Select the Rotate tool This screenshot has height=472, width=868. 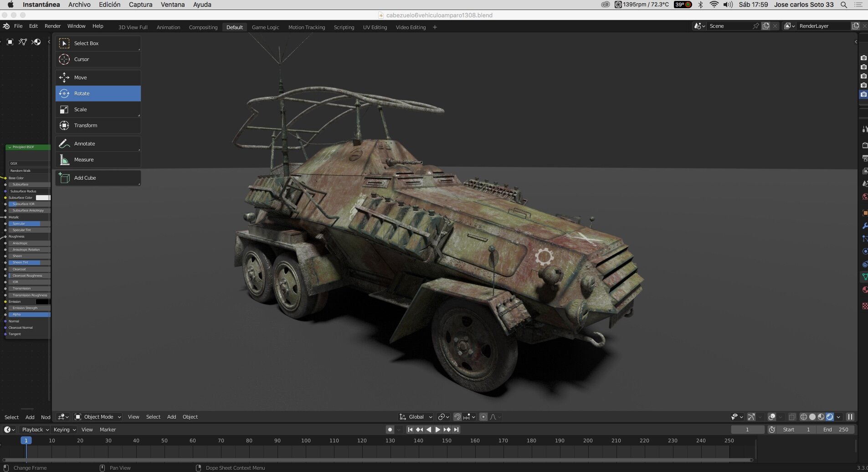point(98,93)
